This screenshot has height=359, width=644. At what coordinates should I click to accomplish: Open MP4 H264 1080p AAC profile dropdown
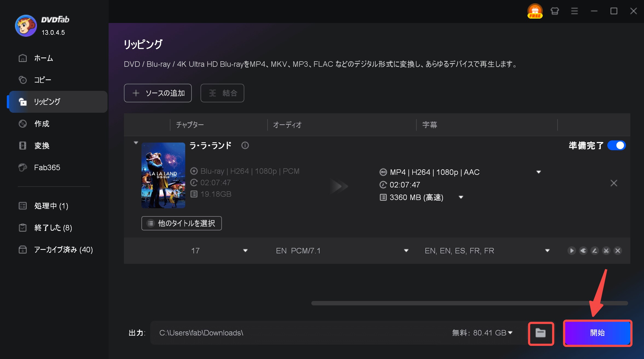click(539, 172)
